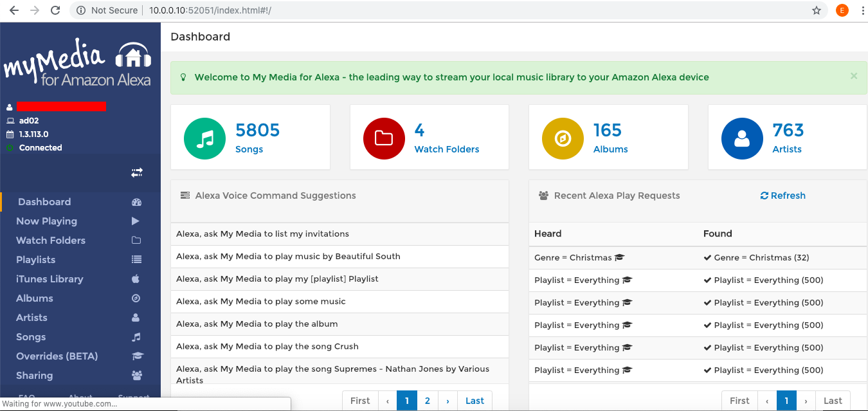Select page 1 of voice suggestions

pyautogui.click(x=406, y=401)
